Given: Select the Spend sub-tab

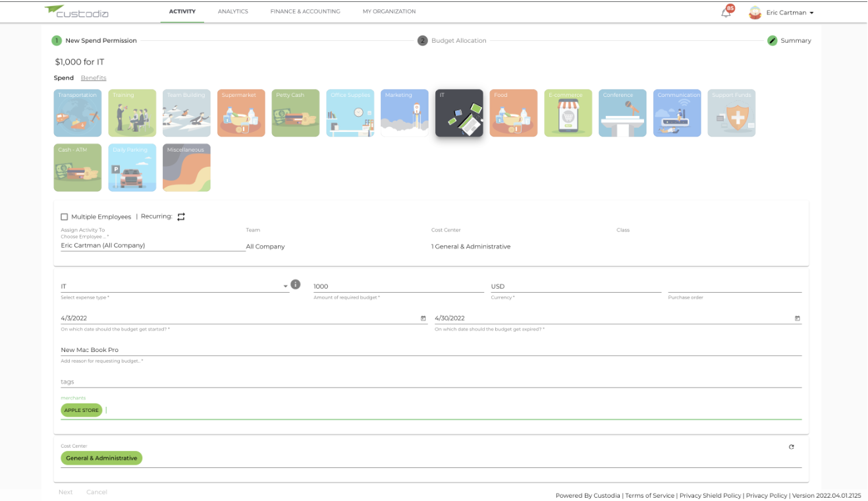Looking at the screenshot, I should pyautogui.click(x=64, y=78).
